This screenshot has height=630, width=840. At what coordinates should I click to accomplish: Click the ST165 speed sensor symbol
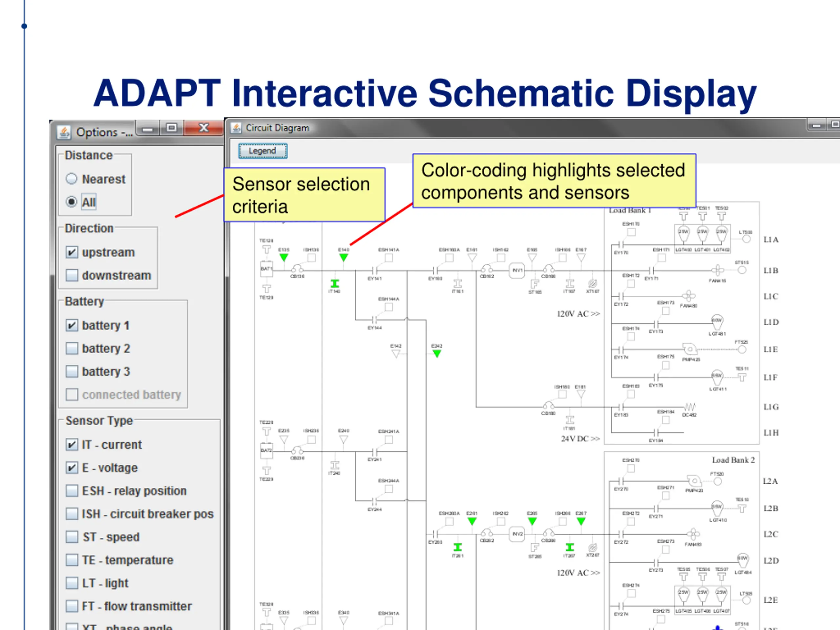point(534,284)
